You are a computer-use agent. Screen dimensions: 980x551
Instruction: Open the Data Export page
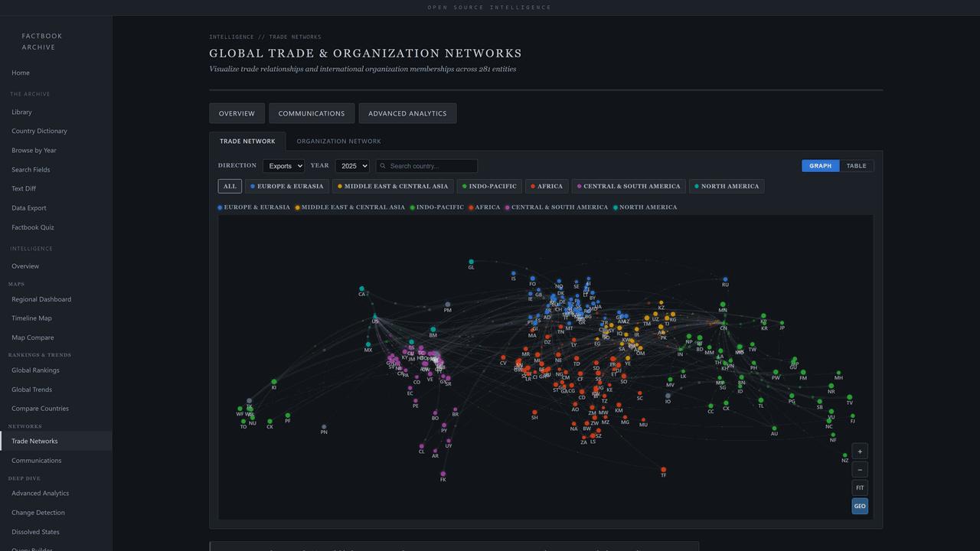[28, 207]
